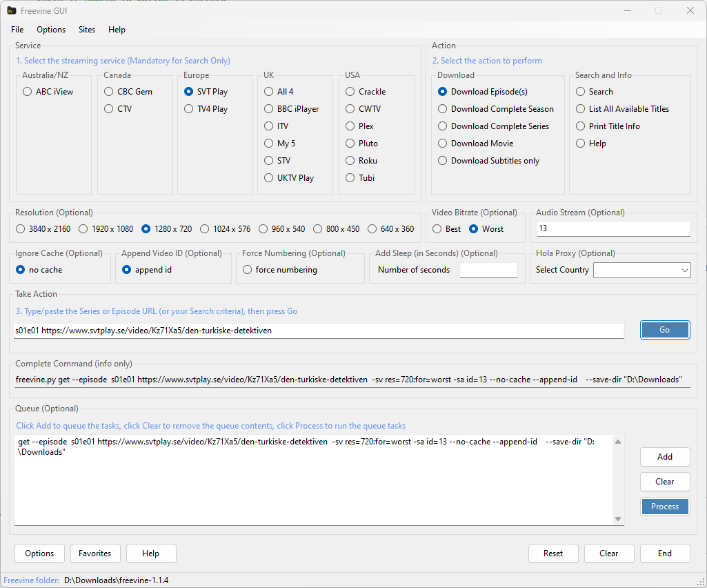Open the Options menu in menu bar

(x=51, y=30)
